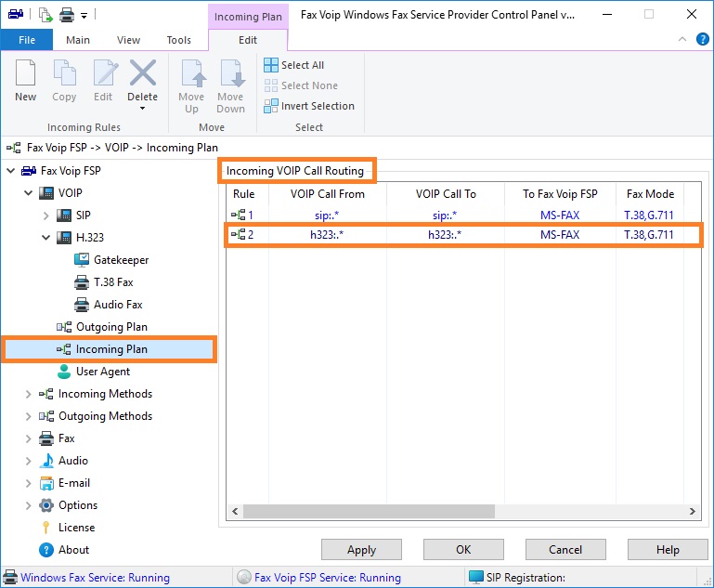Collapse the ribbon with the caret icon
The height and width of the screenshot is (588, 714).
(x=682, y=39)
